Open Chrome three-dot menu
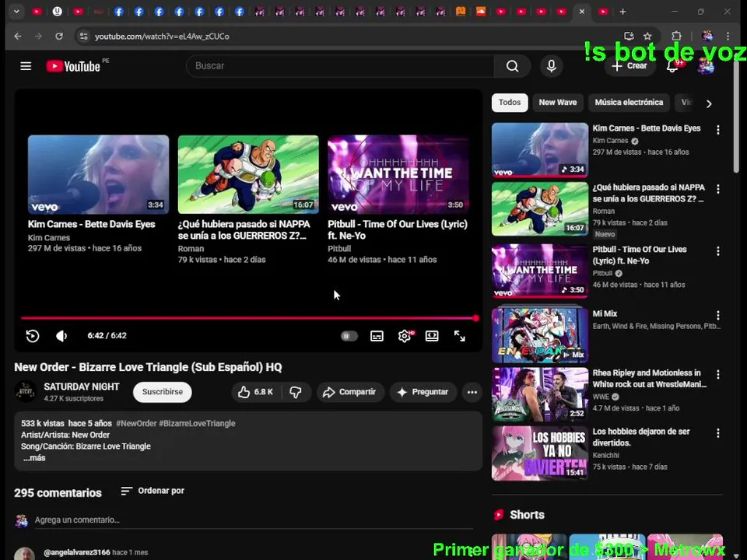 pyautogui.click(x=728, y=37)
